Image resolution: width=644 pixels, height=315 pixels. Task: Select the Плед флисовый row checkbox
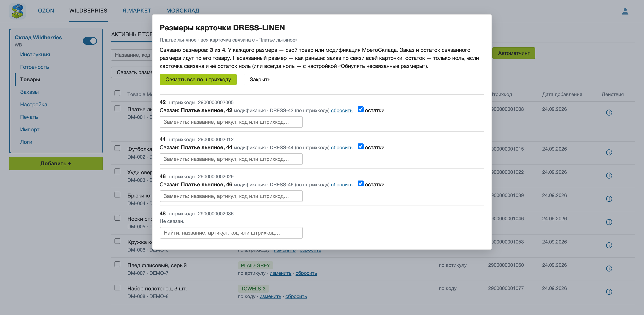[117, 264]
